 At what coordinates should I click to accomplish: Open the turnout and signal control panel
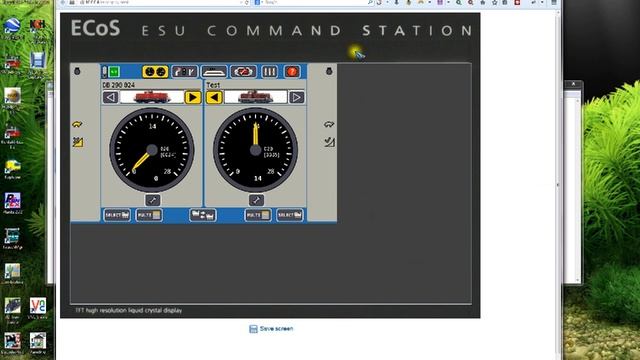184,72
